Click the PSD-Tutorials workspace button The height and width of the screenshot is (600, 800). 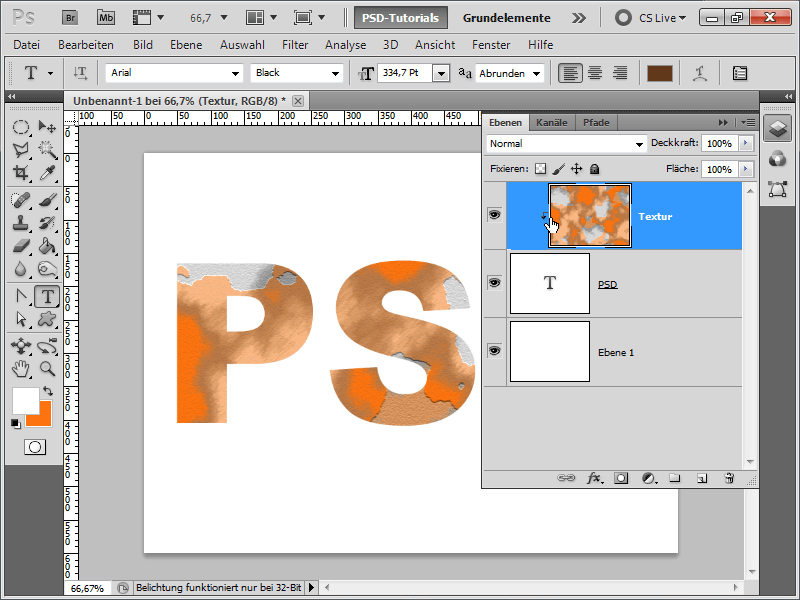[400, 17]
